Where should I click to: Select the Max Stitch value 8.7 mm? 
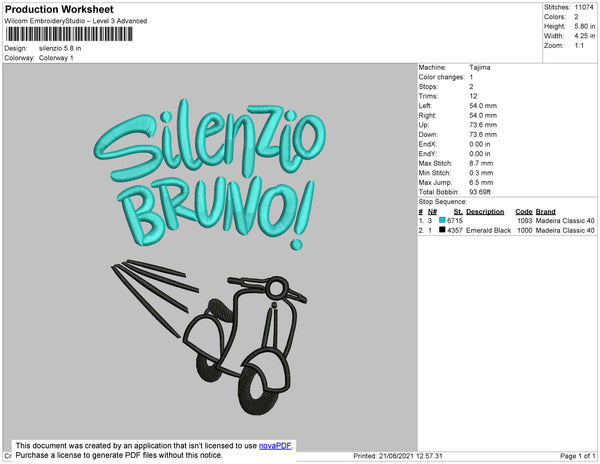[x=481, y=163]
